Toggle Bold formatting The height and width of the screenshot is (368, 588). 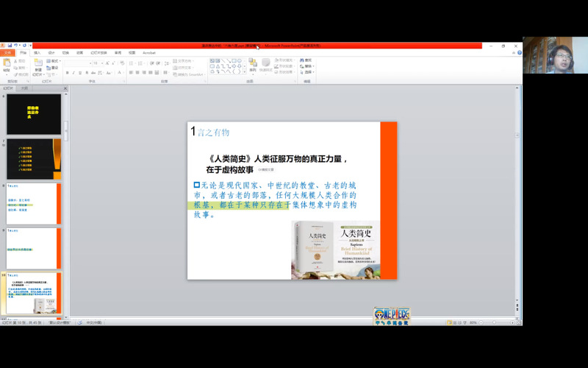[67, 73]
